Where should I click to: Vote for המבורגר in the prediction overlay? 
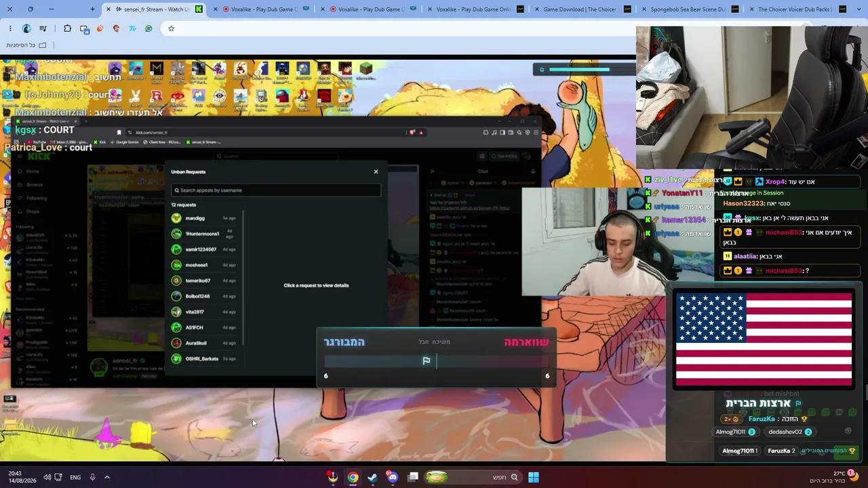pos(344,342)
